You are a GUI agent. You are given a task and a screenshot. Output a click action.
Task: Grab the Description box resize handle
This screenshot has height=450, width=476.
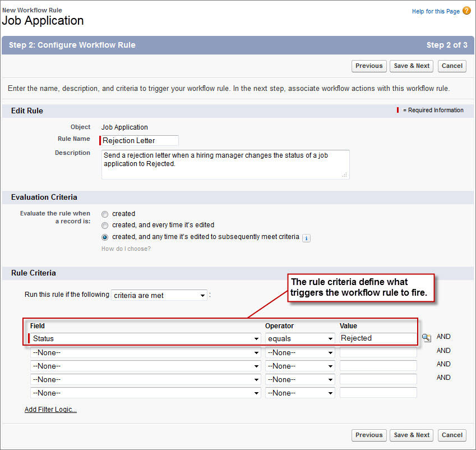[x=345, y=175]
